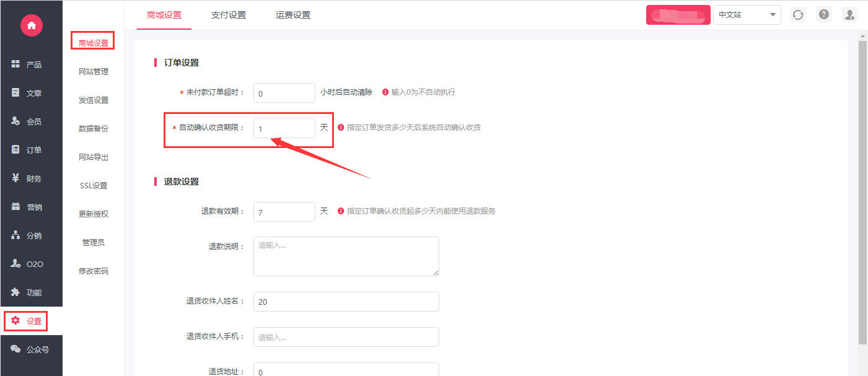The height and width of the screenshot is (376, 868).
Task: Click the 分销 hierarchy icon in sidebar
Action: coord(16,235)
